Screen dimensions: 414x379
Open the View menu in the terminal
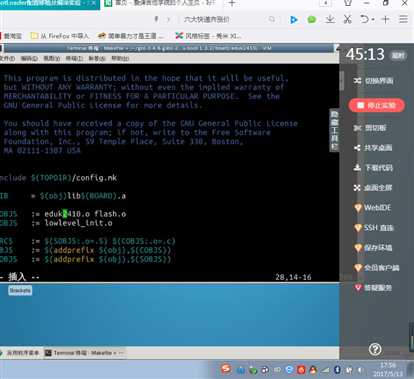[52, 59]
